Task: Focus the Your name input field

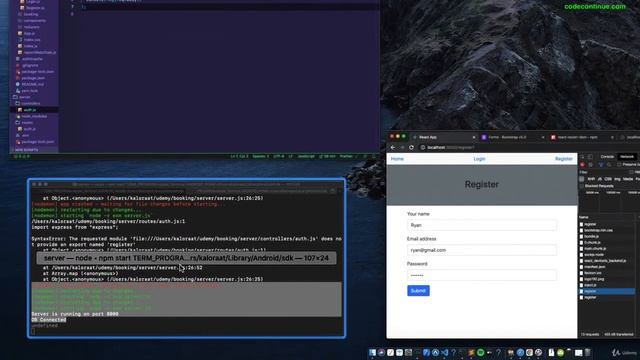Action: (x=482, y=225)
